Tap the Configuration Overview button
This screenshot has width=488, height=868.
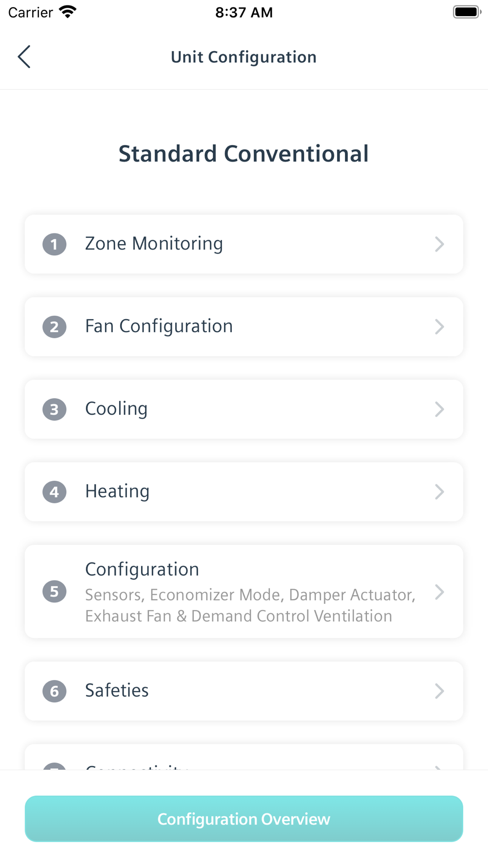244,819
